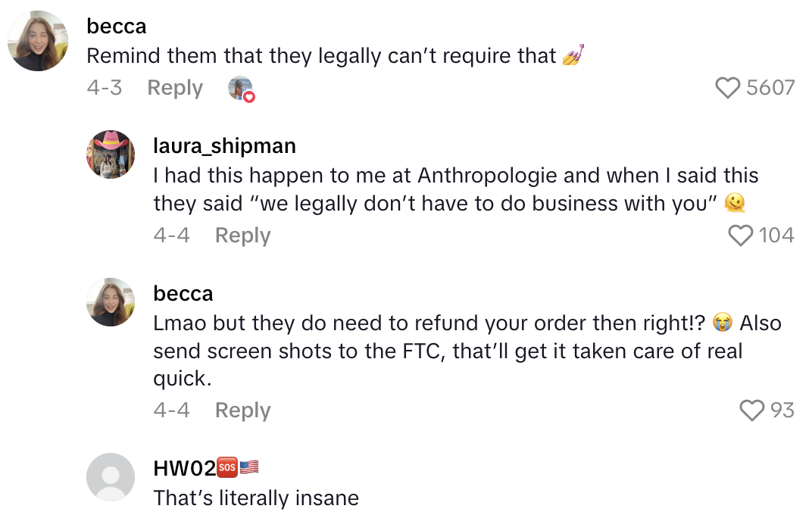Reply to laura_shipman's comment

(243, 236)
